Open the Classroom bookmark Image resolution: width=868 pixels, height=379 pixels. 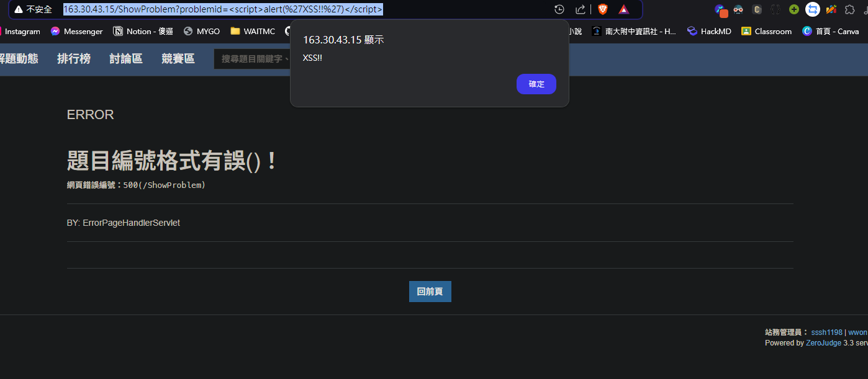pyautogui.click(x=767, y=31)
